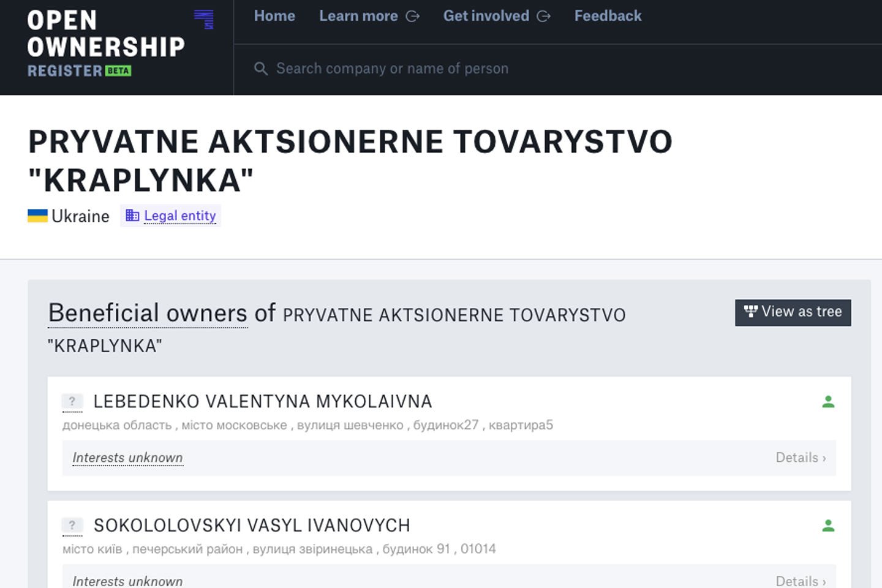Click the question mark badge beside Sokololovskyi
Image resolution: width=882 pixels, height=588 pixels.
click(x=72, y=526)
